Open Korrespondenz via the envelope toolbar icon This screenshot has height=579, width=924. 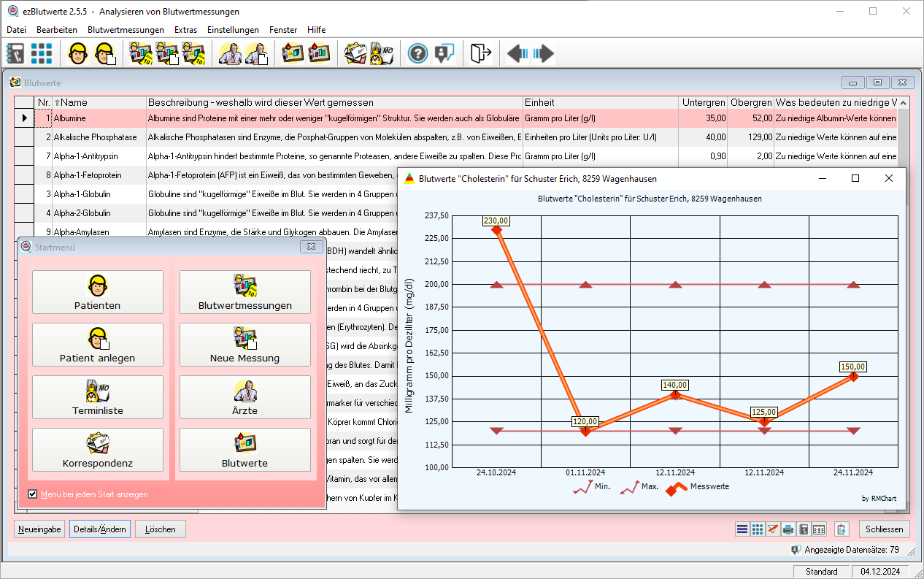(355, 53)
